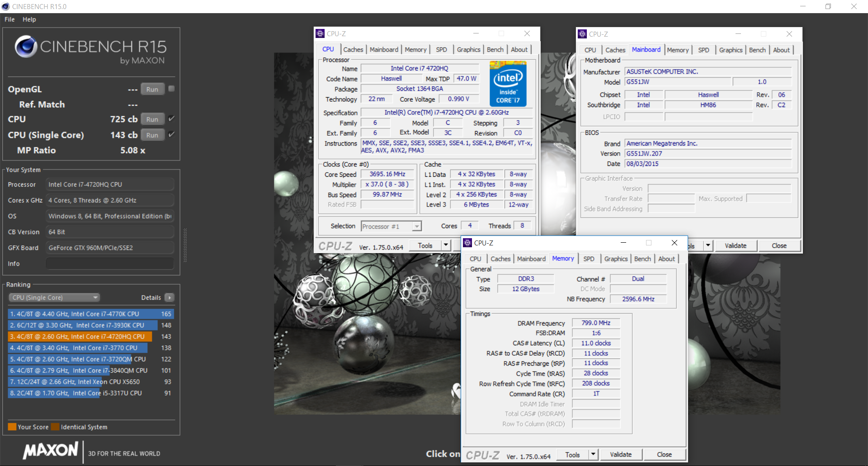Image resolution: width=868 pixels, height=466 pixels.
Task: Select SPD tab in Mainboard CPU-Z window
Action: click(703, 50)
